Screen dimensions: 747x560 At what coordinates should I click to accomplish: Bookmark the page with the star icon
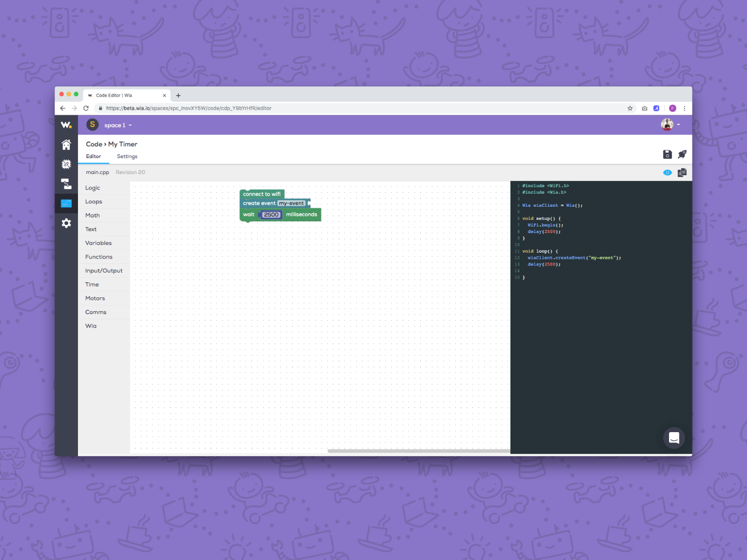point(630,108)
